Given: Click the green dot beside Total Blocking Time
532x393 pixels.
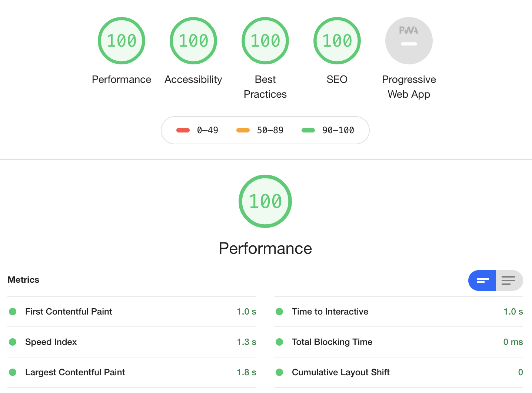Looking at the screenshot, I should coord(279,342).
